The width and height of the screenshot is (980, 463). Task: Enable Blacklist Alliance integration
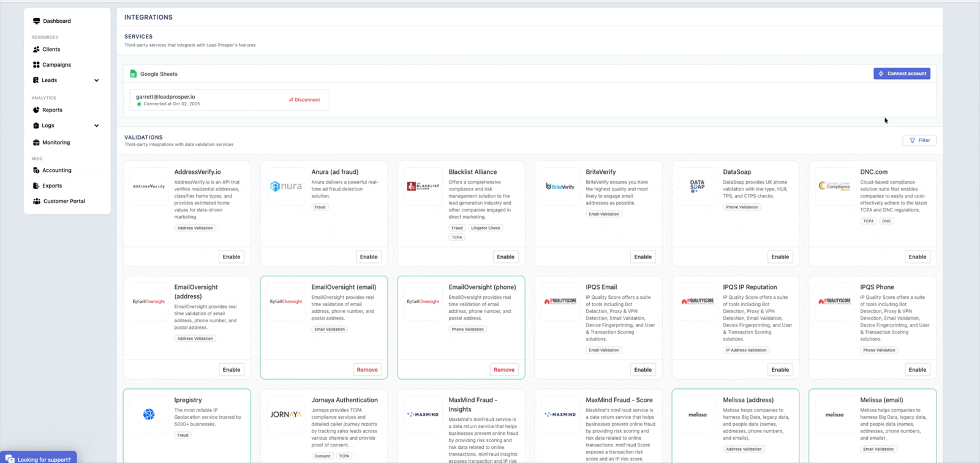tap(505, 257)
